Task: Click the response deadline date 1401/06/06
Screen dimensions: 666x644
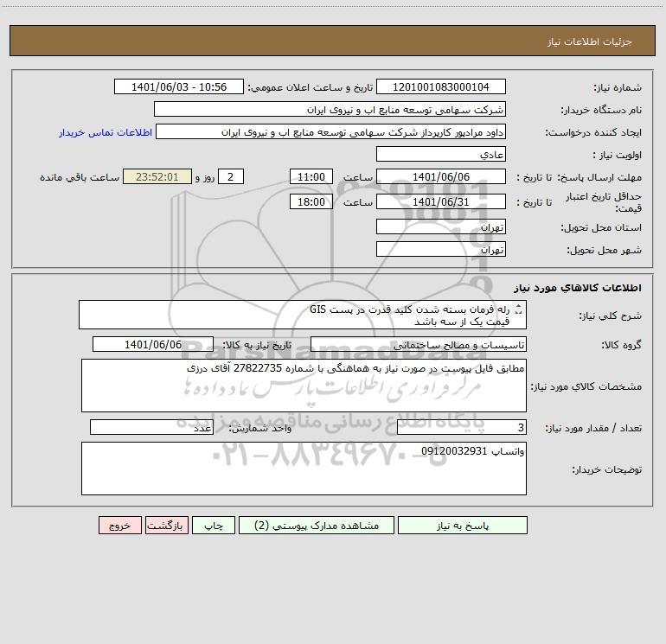Action: pyautogui.click(x=441, y=176)
